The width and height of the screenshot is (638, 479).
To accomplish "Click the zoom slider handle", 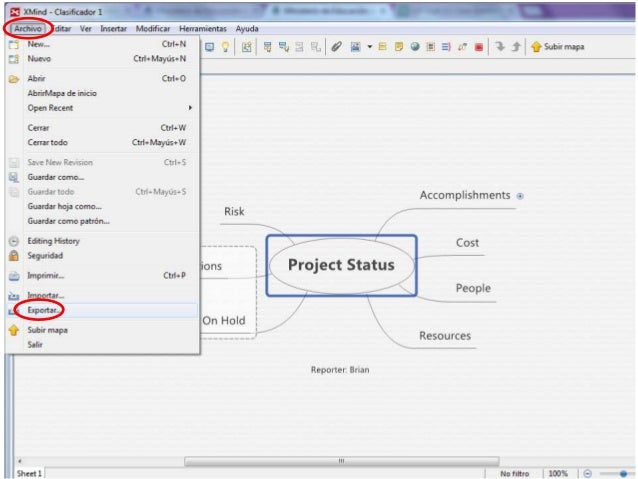I will 623,474.
